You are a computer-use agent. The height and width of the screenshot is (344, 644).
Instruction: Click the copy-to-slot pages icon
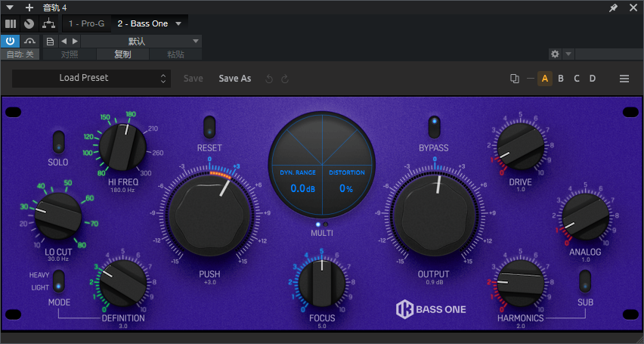[514, 79]
